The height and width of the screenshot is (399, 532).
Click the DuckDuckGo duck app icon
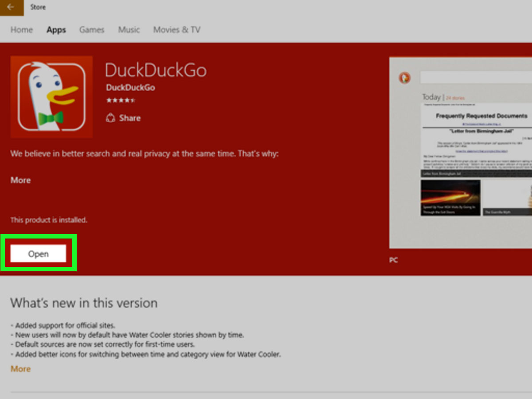pyautogui.click(x=51, y=97)
